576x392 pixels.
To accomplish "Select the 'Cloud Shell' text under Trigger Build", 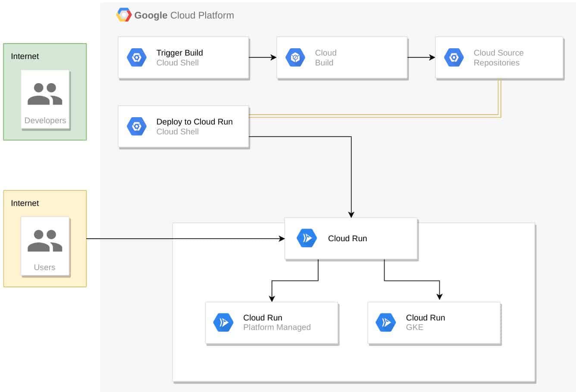I will pyautogui.click(x=178, y=62).
